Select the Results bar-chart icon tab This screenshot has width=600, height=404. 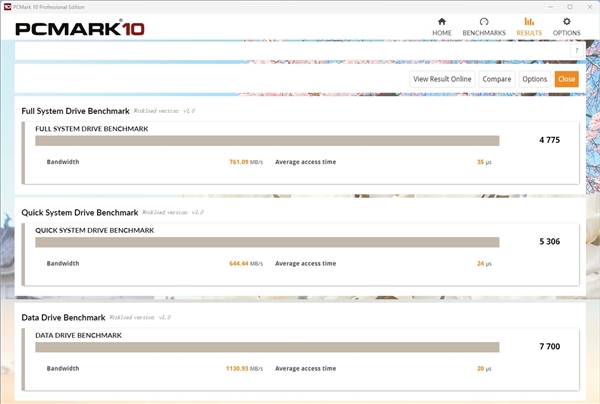pos(529,21)
